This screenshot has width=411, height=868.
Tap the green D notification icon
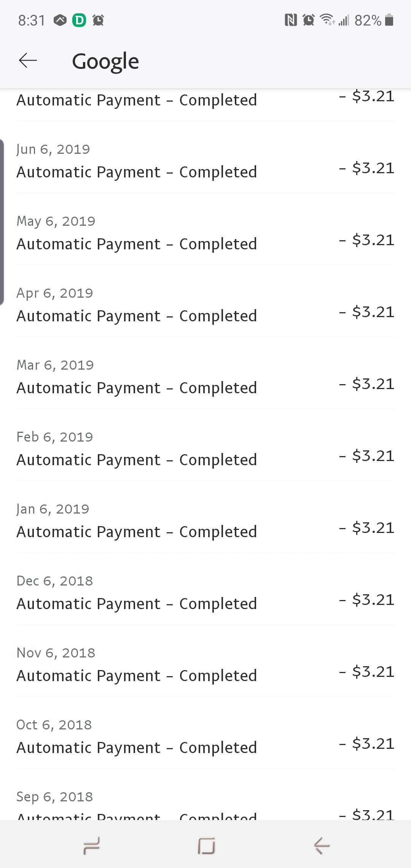pyautogui.click(x=79, y=20)
